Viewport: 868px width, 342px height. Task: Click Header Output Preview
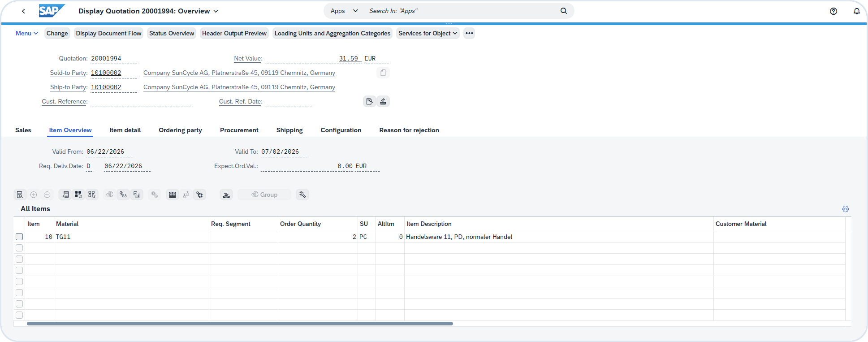pyautogui.click(x=234, y=33)
